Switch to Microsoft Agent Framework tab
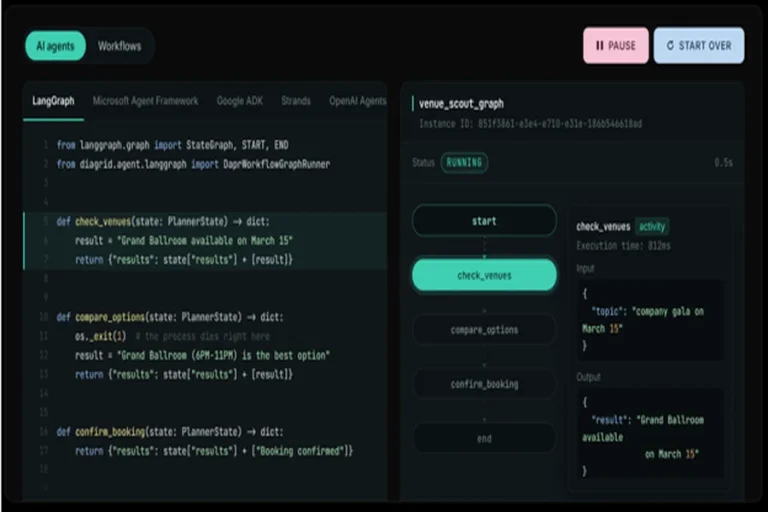 (145, 101)
